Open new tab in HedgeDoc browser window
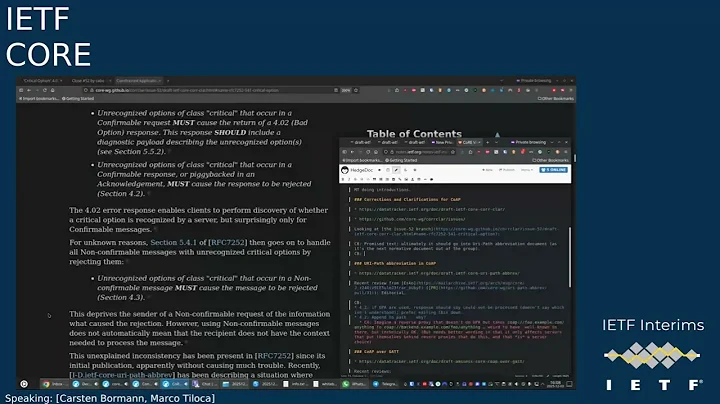 (487, 142)
